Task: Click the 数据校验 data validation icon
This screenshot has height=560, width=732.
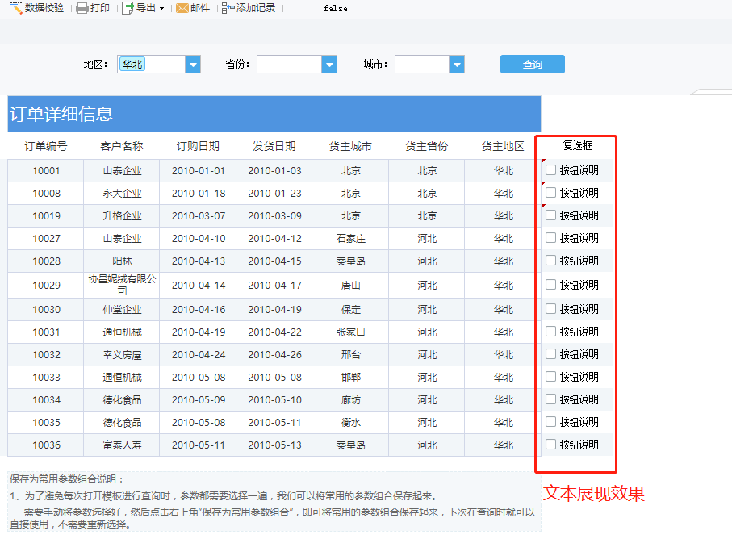Action: (x=16, y=8)
